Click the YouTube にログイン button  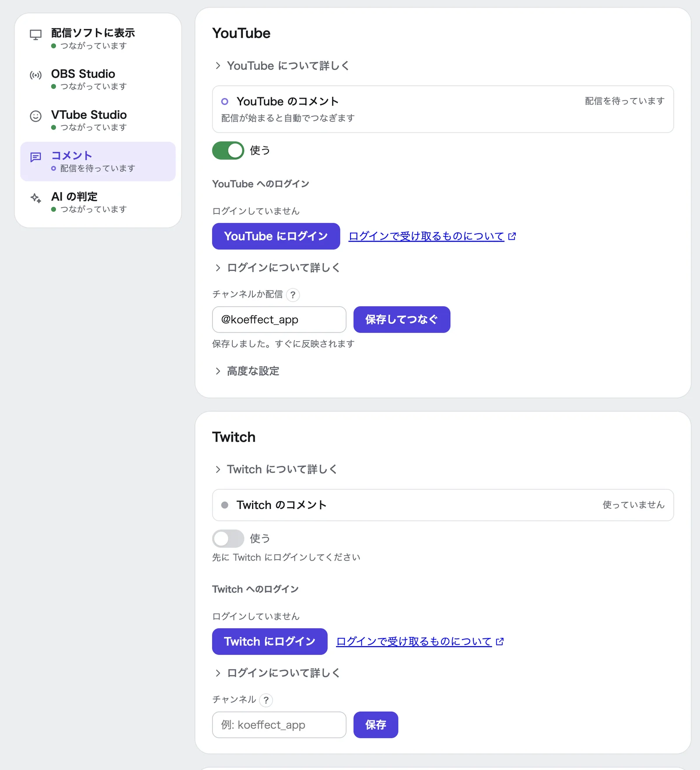276,236
